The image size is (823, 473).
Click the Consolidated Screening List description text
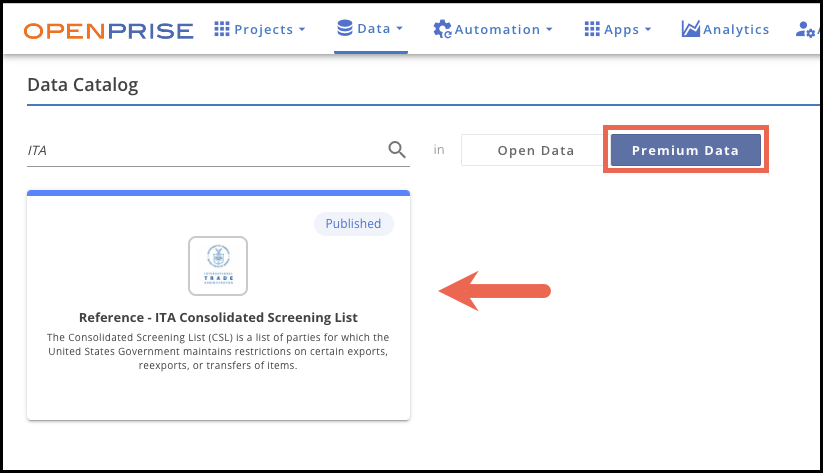point(218,351)
